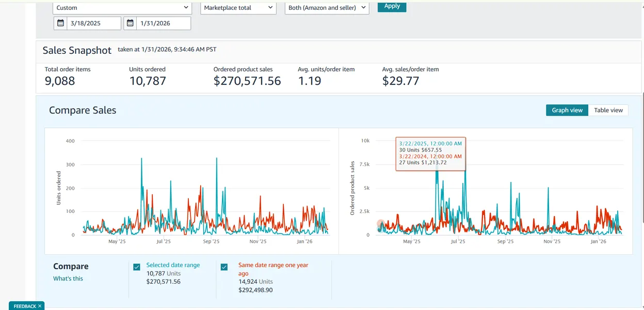Uncheck Same date range one year ago
Image resolution: width=644 pixels, height=310 pixels.
pos(224,267)
